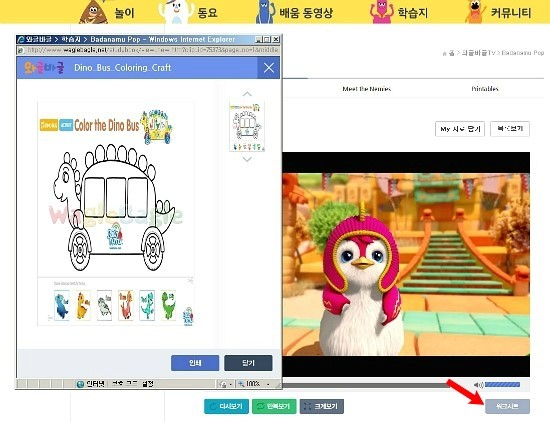Screen dimensions: 550x422
Task: Open the 학습지 menu with pink character
Action: tap(399, 12)
